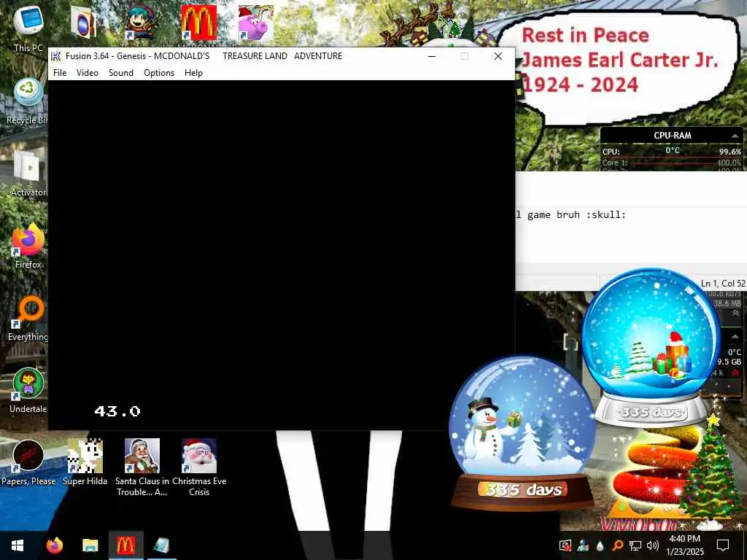Click the Everything magnifier tray icon
This screenshot has width=747, height=560.
[x=617, y=545]
